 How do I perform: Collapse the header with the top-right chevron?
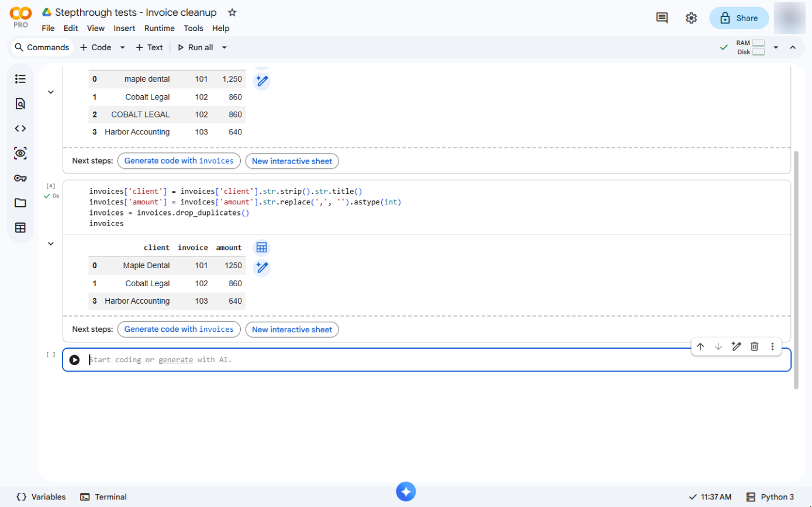click(x=793, y=47)
